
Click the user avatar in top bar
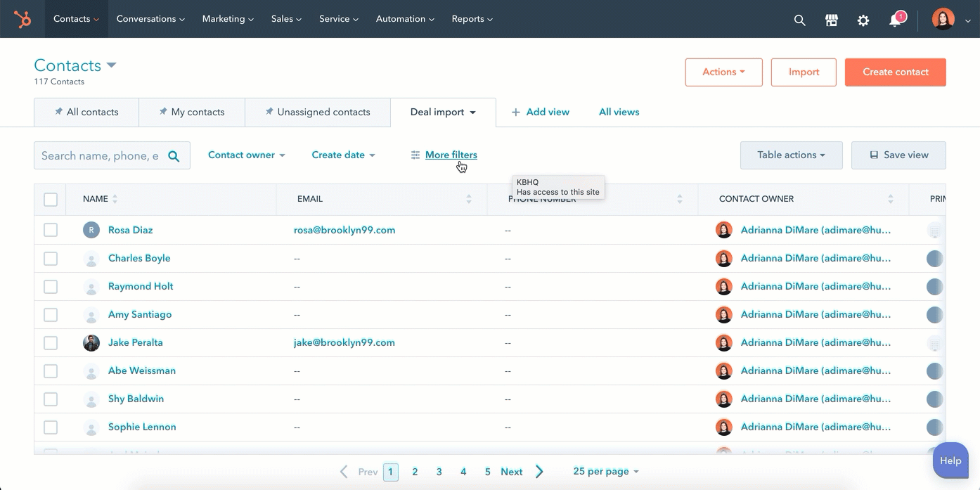click(943, 19)
